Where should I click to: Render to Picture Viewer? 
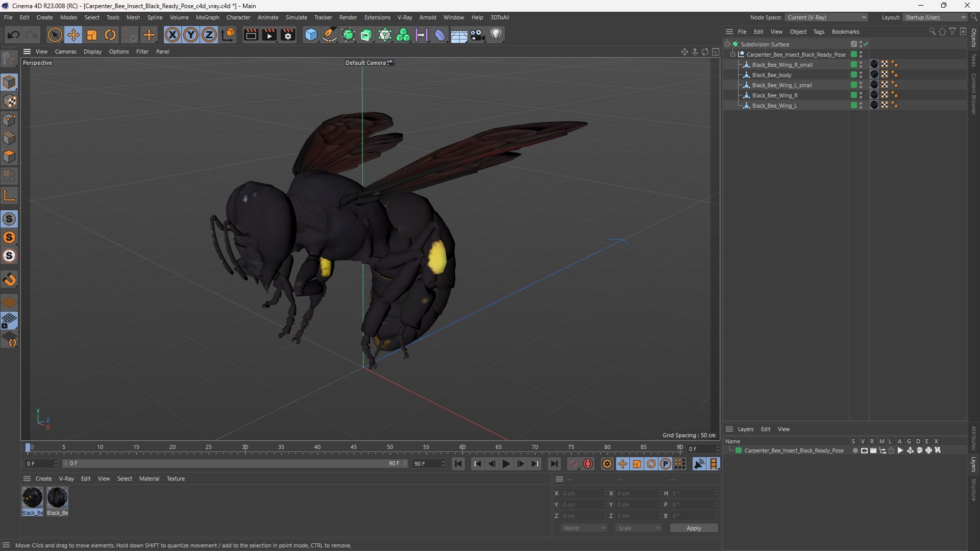(x=269, y=35)
